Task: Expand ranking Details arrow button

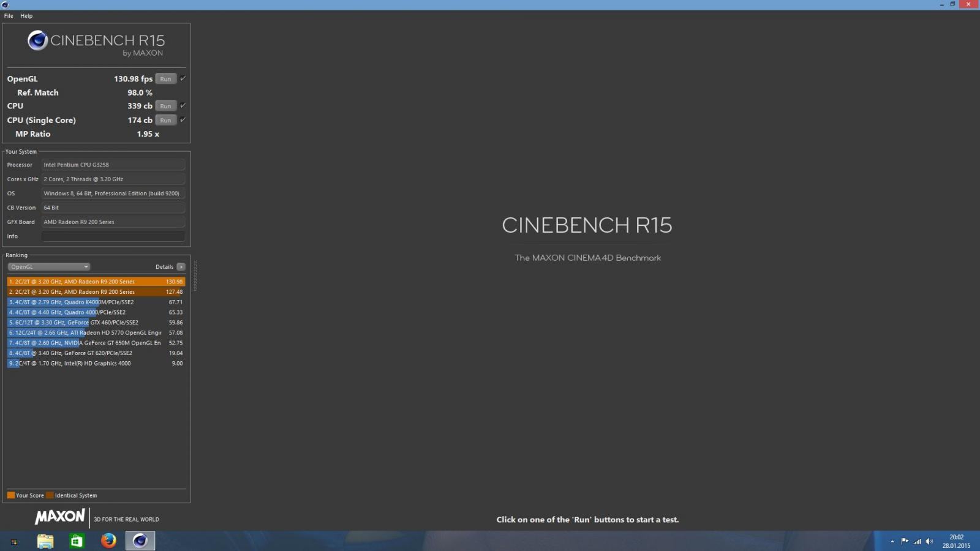Action: point(181,267)
